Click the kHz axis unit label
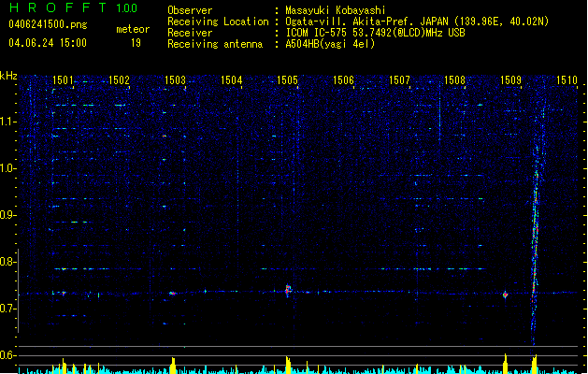Screen dimensions: 588x374 coord(8,76)
